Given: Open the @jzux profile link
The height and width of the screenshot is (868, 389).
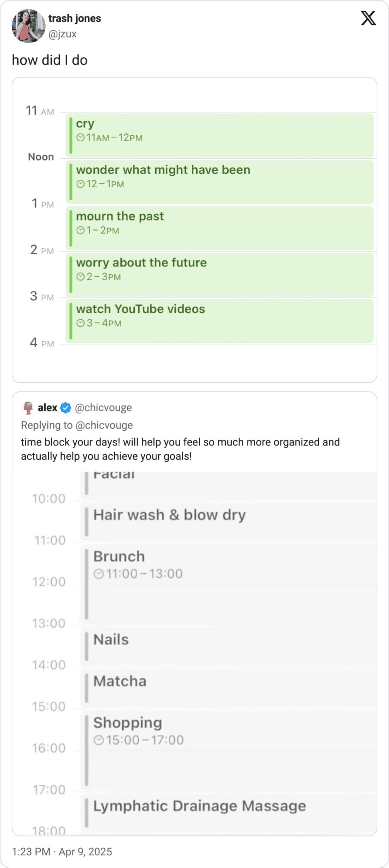Looking at the screenshot, I should point(62,34).
